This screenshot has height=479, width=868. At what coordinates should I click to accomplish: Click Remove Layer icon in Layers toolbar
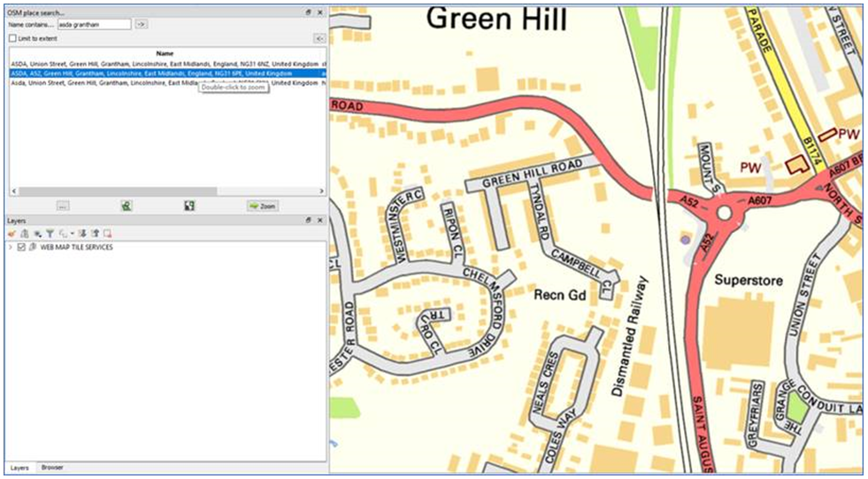[107, 234]
